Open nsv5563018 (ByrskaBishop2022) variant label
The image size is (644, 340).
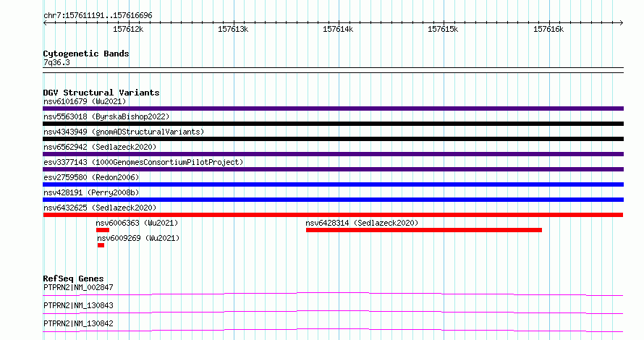[106, 116]
